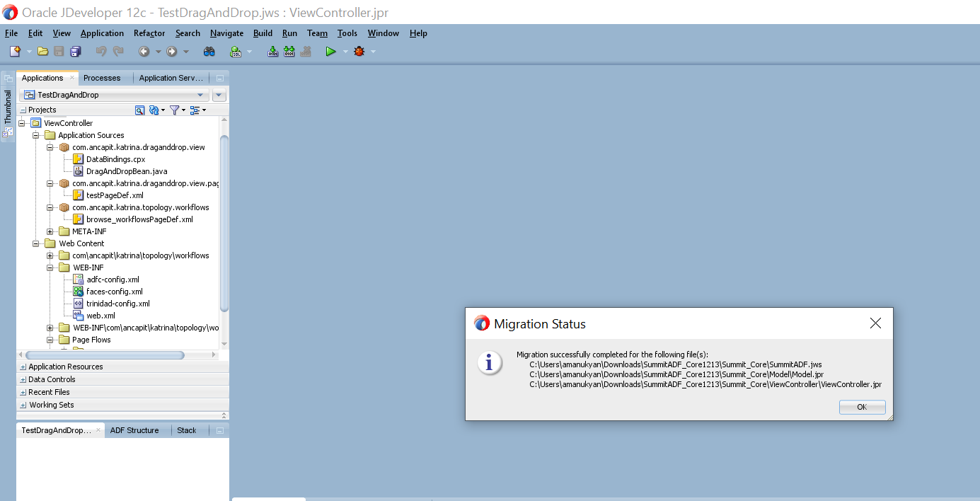Click the Undo toolbar icon
The width and height of the screenshot is (980, 501).
click(x=101, y=51)
